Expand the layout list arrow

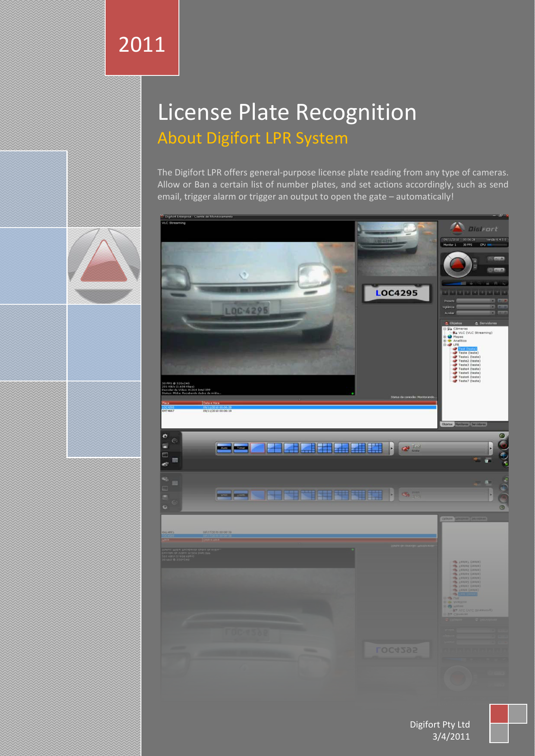pos(392,448)
